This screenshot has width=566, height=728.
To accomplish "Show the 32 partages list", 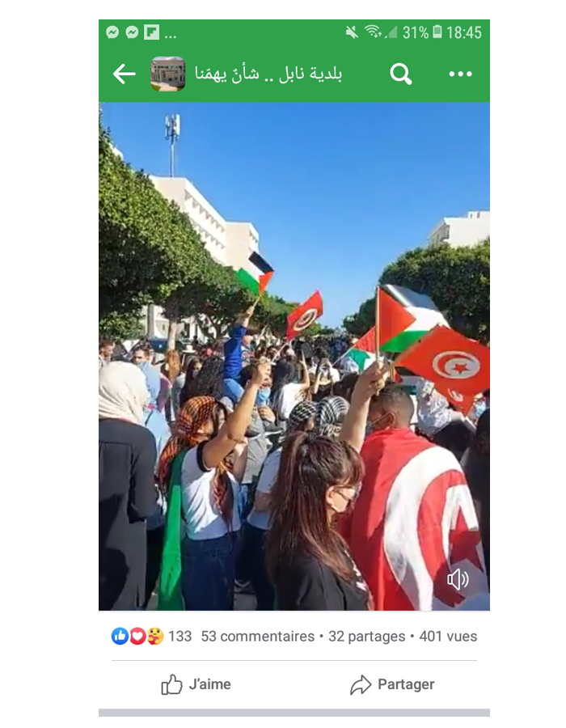I will click(366, 636).
